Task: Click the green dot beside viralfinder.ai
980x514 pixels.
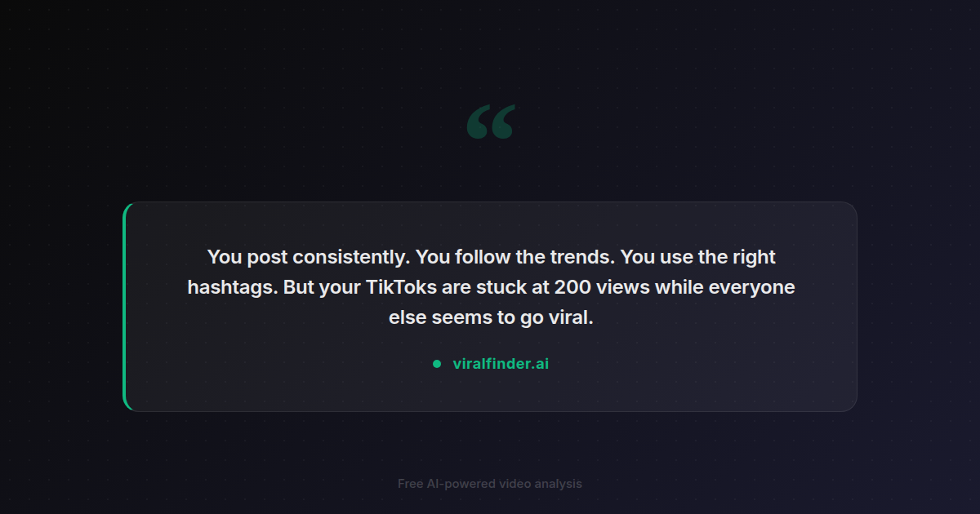Action: coord(437,364)
